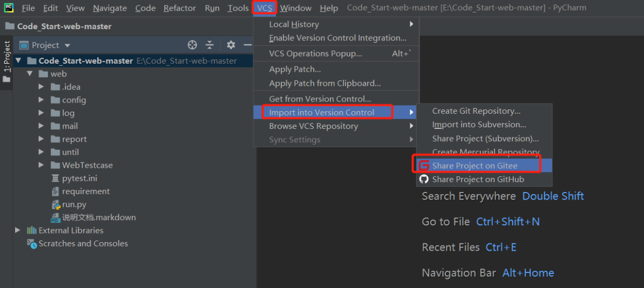Click the markdown file icon for 说明文档

(x=56, y=217)
